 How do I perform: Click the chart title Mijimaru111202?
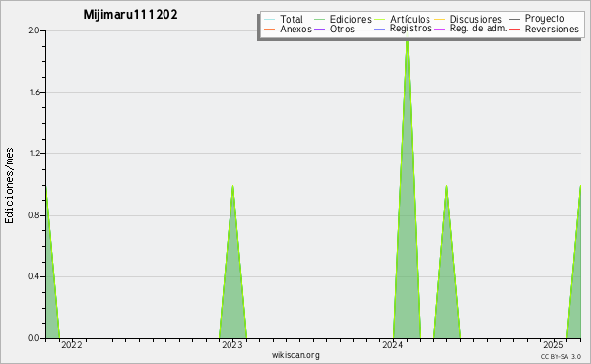tap(130, 15)
